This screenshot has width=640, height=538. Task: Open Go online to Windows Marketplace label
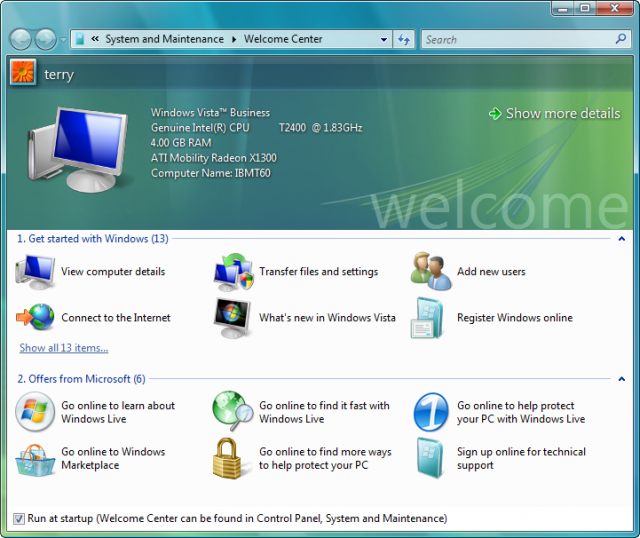click(x=113, y=458)
